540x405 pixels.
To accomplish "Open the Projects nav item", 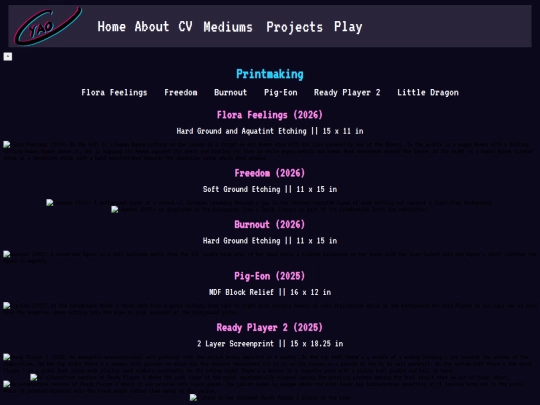I will 294,27.
